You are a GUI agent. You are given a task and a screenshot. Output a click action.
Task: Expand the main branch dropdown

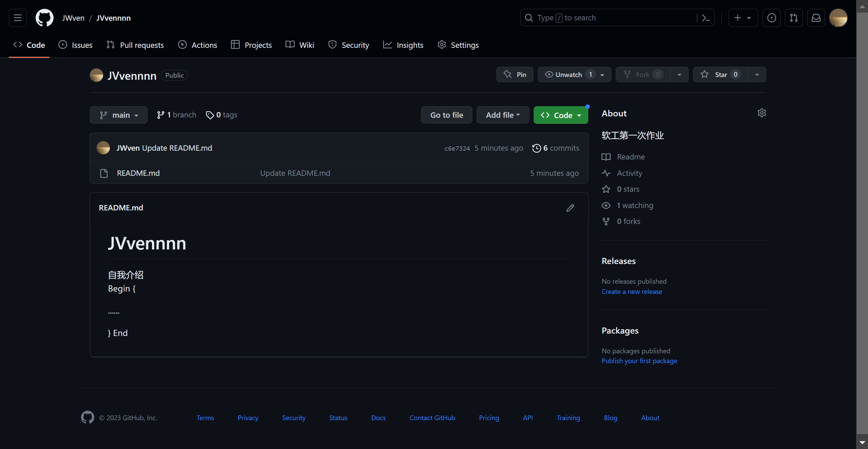point(118,115)
